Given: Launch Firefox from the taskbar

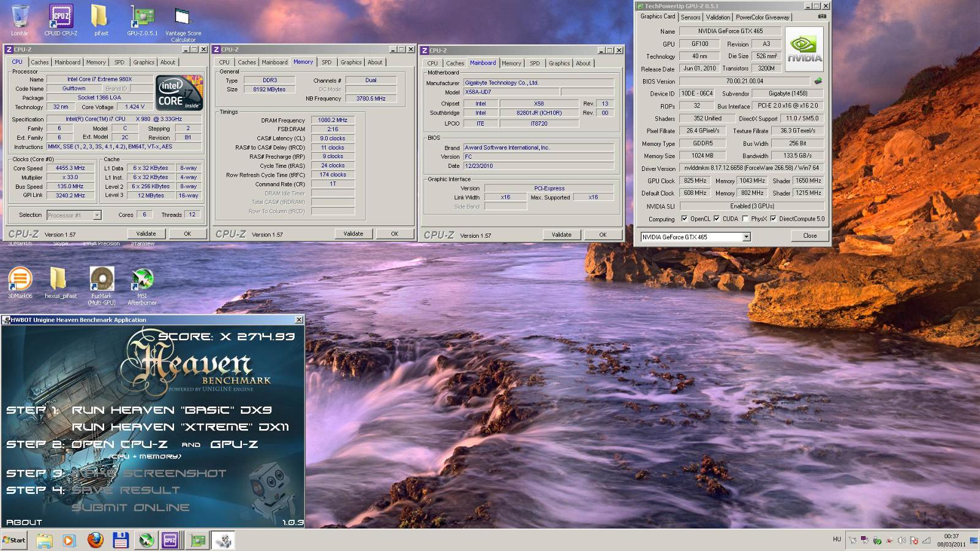Looking at the screenshot, I should 94,540.
